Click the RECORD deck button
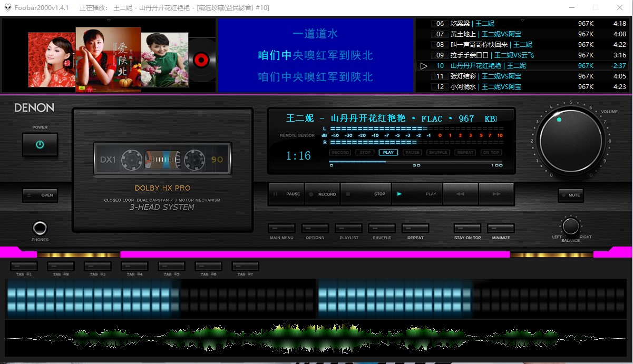This screenshot has height=364, width=633. (322, 194)
